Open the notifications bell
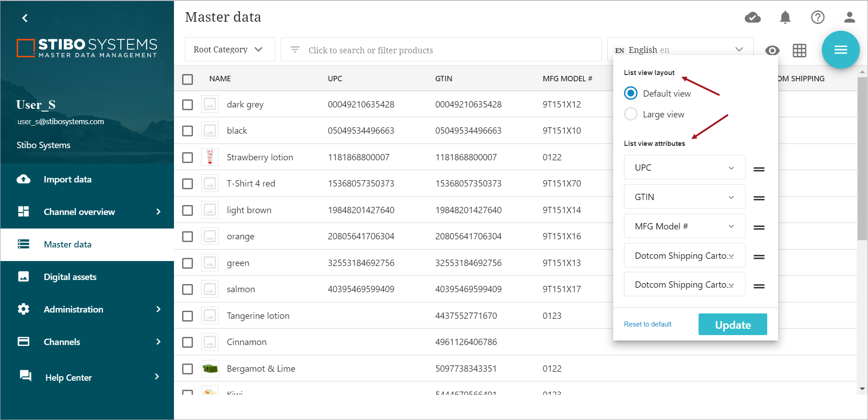Image resolution: width=868 pixels, height=420 pixels. (x=785, y=18)
